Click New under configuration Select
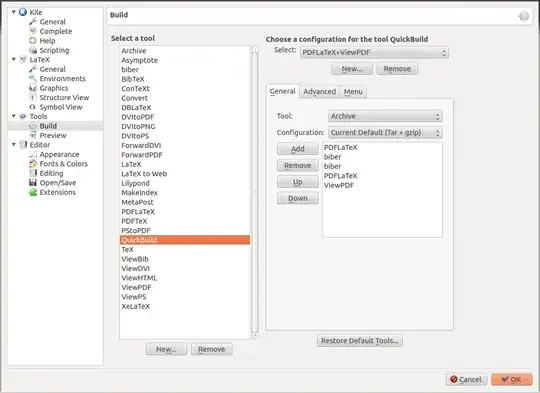The width and height of the screenshot is (540, 393). [x=352, y=69]
